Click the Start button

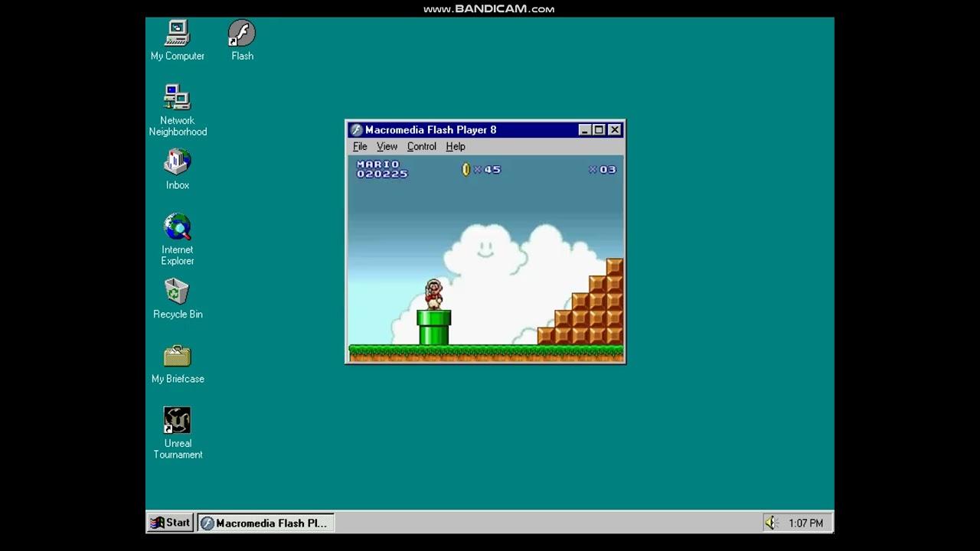(170, 523)
